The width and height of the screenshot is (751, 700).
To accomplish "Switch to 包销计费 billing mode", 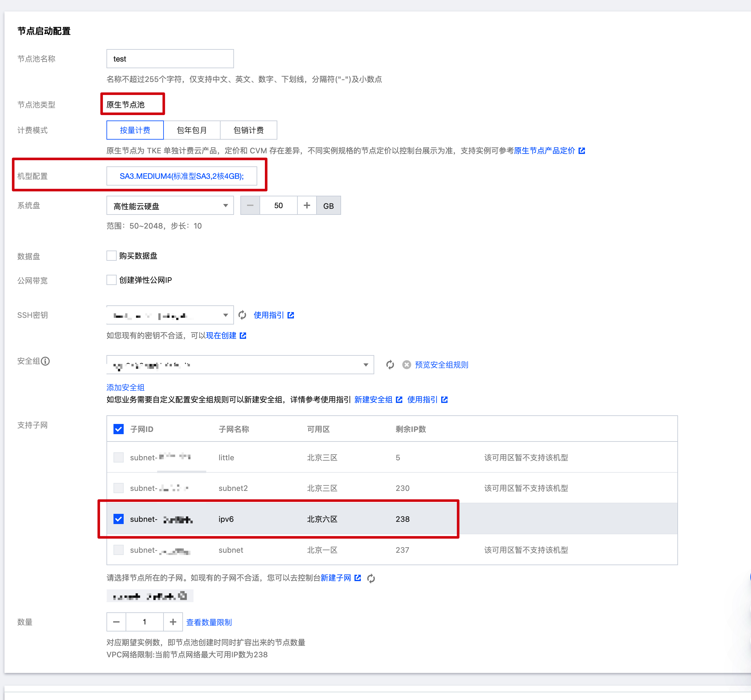I will point(248,130).
